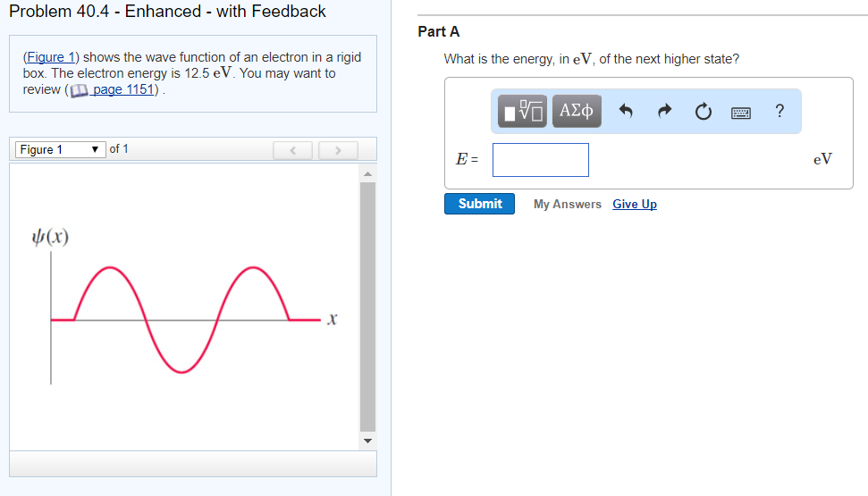
Task: Open the Greek symbols palette
Action: pos(577,112)
